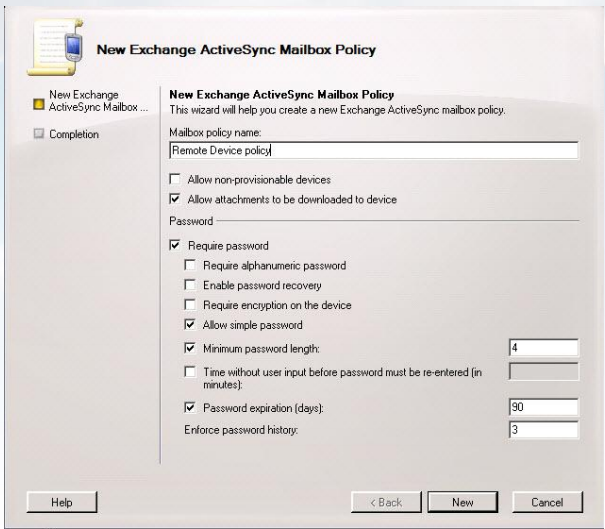Screen dimensions: 605x529
Task: Uncheck Allow simple password
Action: point(190,324)
